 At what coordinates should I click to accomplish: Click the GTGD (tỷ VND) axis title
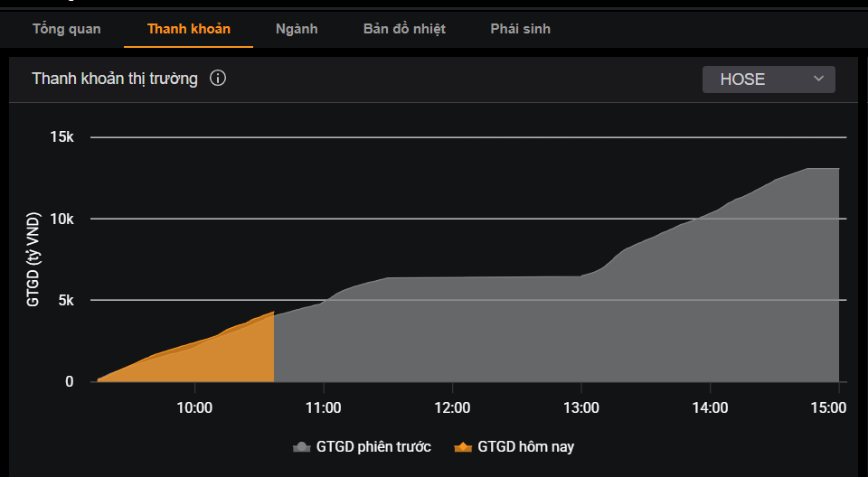pyautogui.click(x=33, y=260)
